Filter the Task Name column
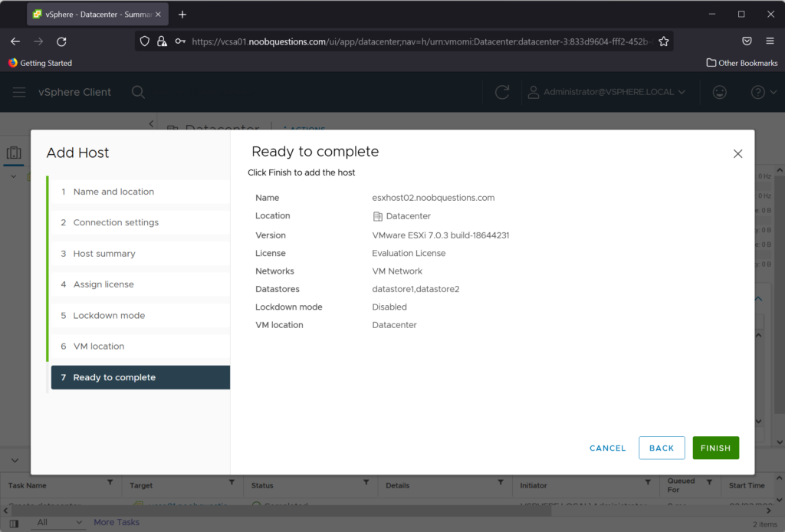 click(x=110, y=482)
